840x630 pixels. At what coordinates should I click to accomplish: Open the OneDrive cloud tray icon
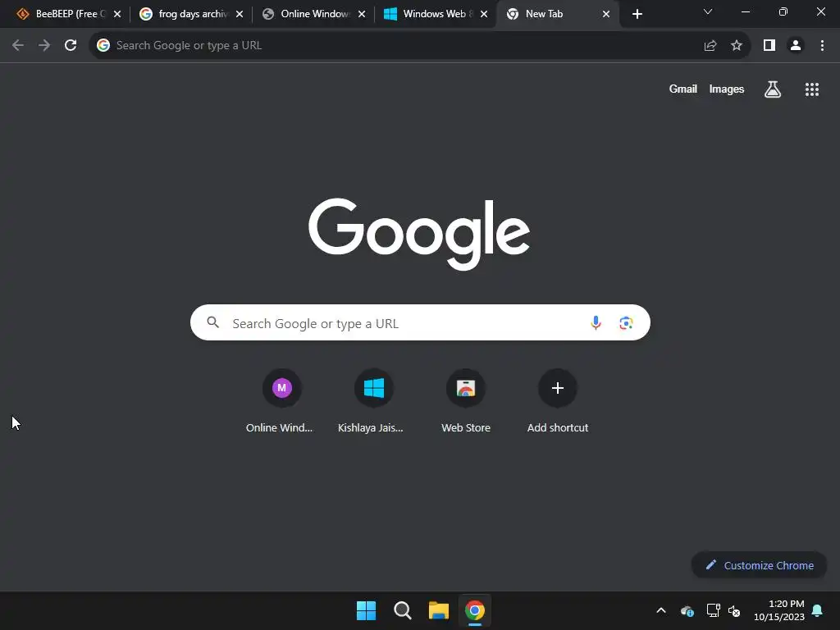point(687,610)
